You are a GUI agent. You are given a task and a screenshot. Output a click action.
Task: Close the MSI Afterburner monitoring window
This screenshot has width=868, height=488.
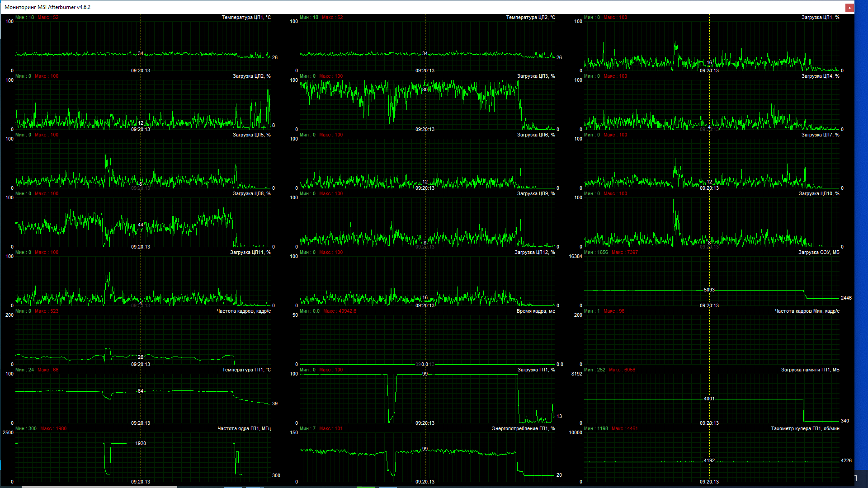click(849, 7)
